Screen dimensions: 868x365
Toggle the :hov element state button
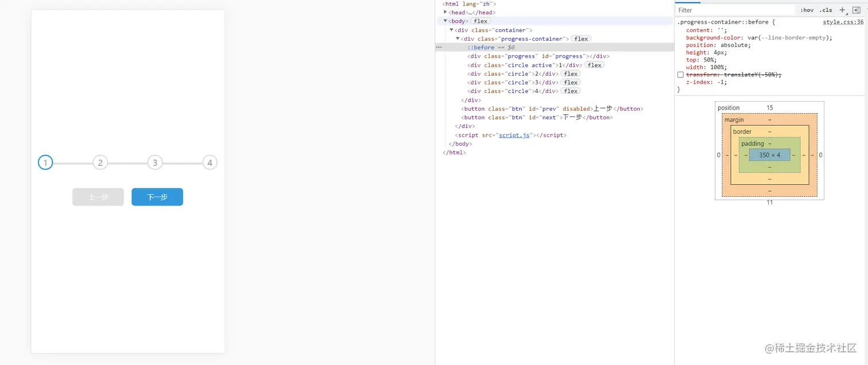[807, 10]
